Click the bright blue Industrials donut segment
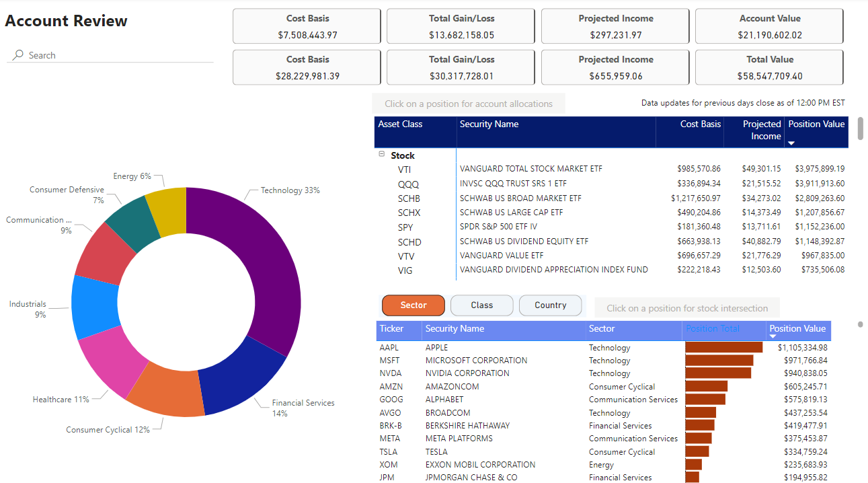Screen dimensions: 868x483 pyautogui.click(x=94, y=306)
